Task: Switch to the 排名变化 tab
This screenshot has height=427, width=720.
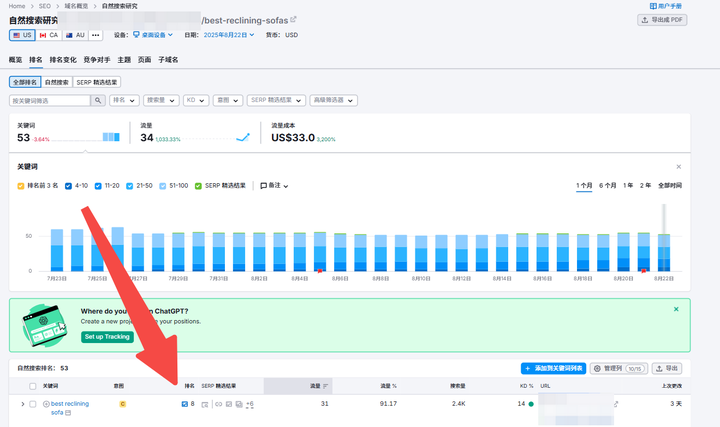Action: pyautogui.click(x=63, y=60)
